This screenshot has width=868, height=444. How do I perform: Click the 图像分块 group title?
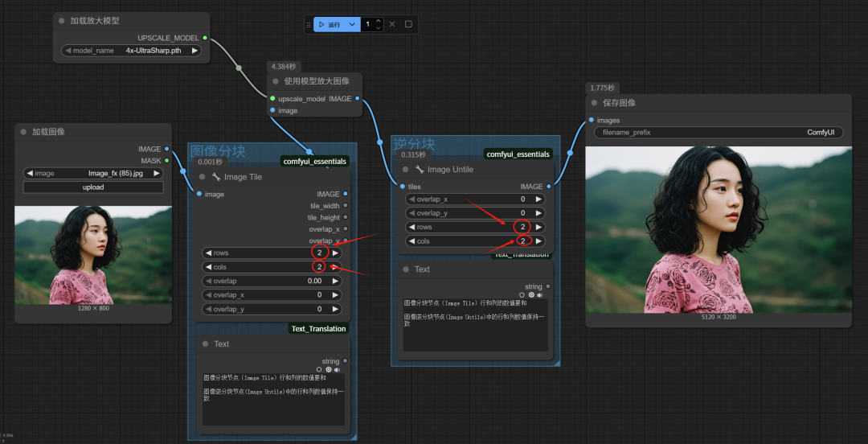point(218,150)
